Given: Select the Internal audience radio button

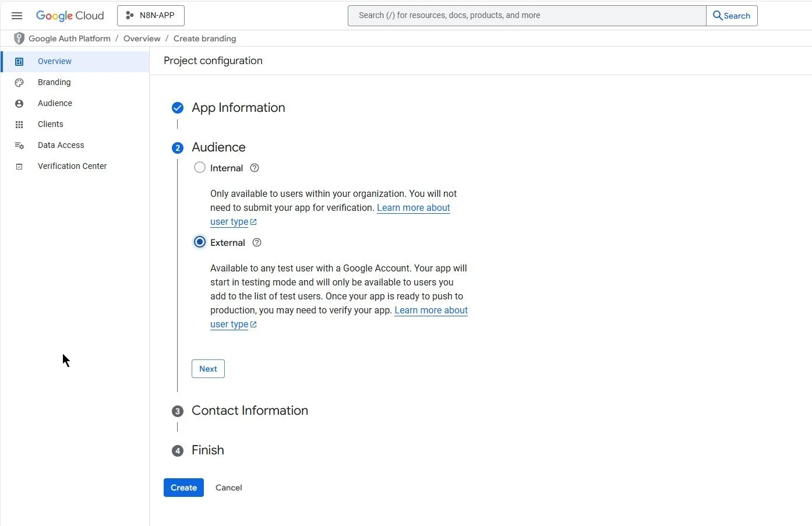Looking at the screenshot, I should click(x=200, y=167).
